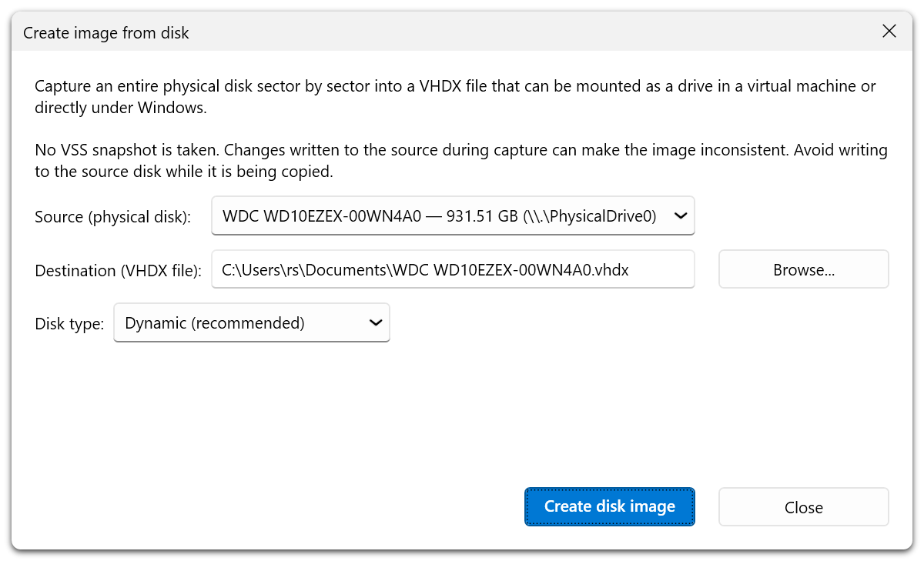Click Create disk image button
Viewport: 924px width, 561px height.
pos(610,506)
